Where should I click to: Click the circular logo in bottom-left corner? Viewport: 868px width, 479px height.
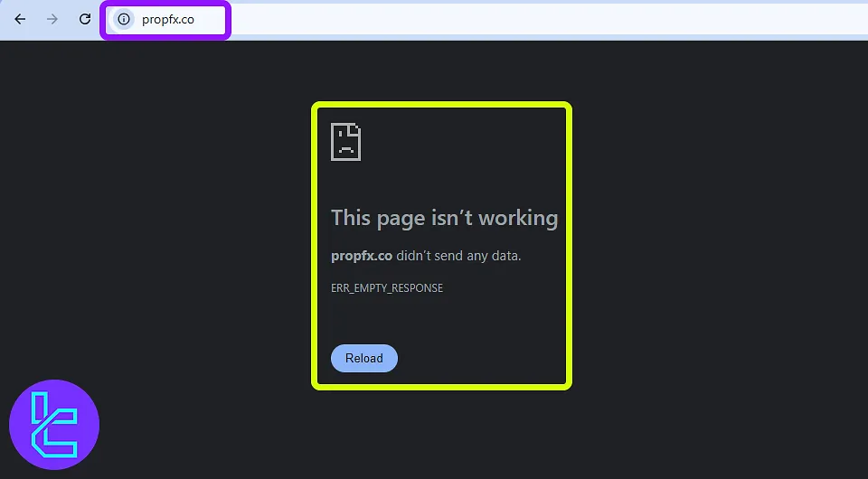pyautogui.click(x=54, y=425)
